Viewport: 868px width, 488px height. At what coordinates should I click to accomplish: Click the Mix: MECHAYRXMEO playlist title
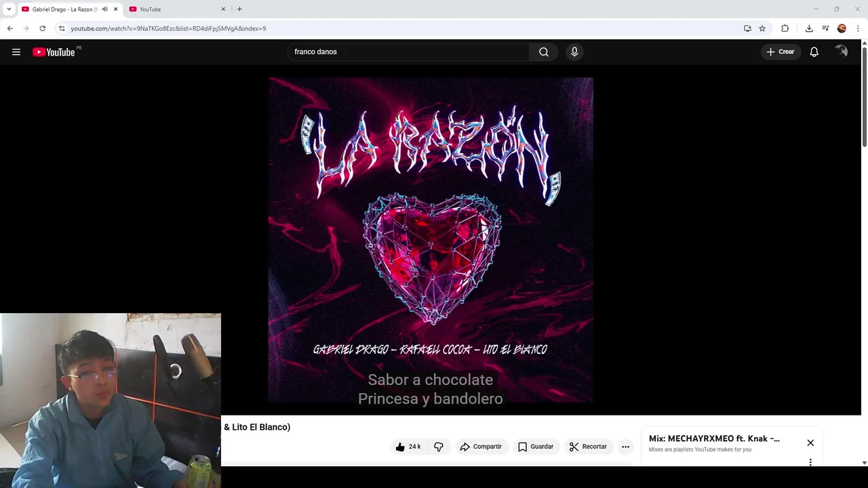pyautogui.click(x=714, y=439)
